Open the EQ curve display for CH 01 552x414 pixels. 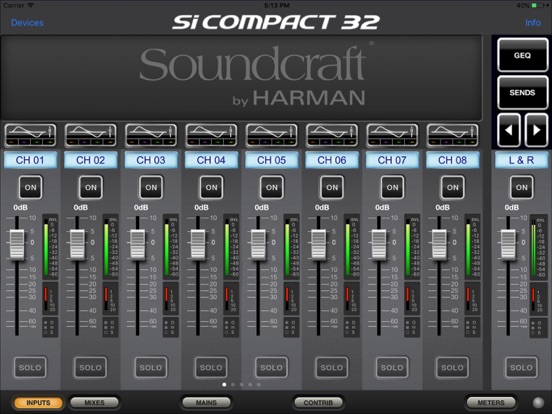(x=30, y=135)
